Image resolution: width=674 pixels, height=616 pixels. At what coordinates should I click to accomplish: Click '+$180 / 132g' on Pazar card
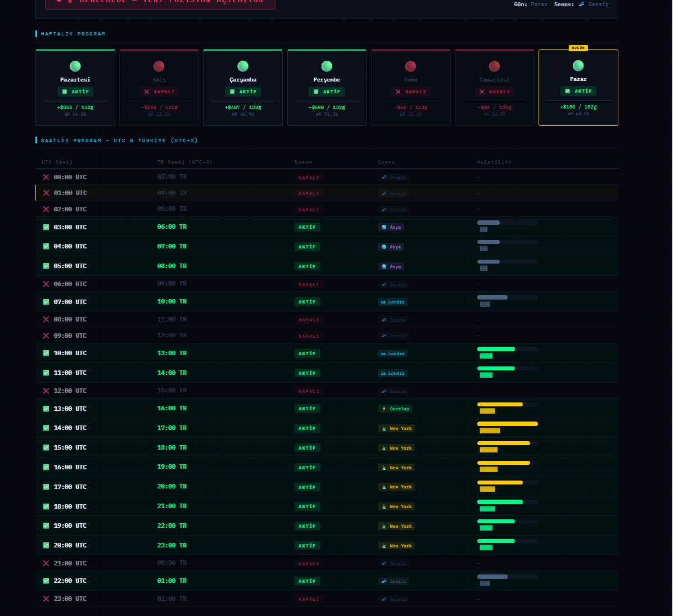point(578,107)
